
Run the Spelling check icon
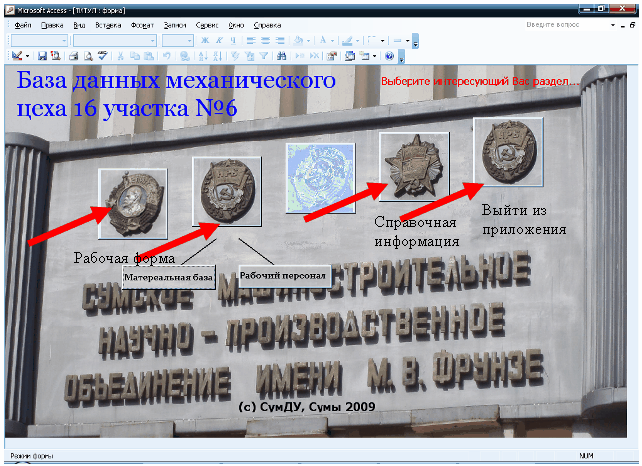[x=102, y=56]
